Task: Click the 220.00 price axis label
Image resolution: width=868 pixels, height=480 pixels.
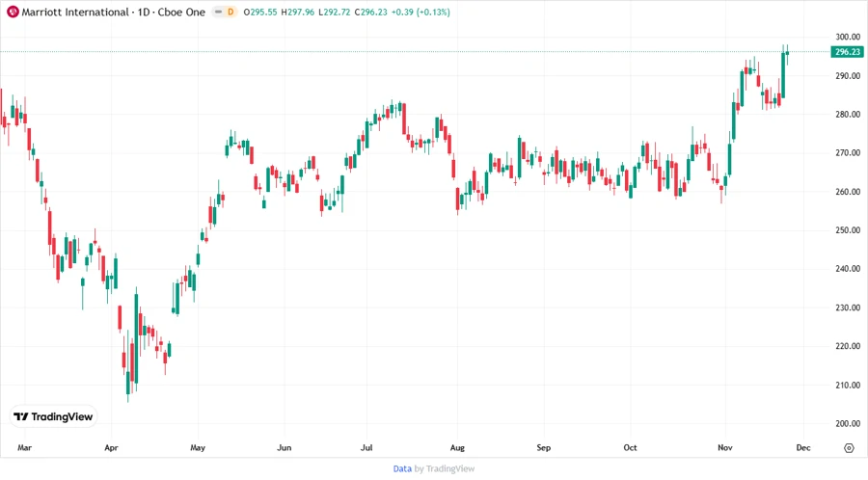Action: tap(848, 346)
